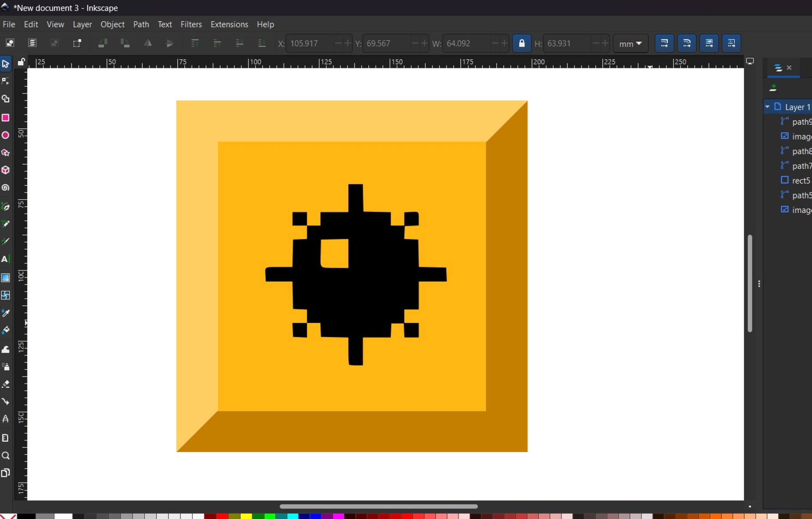Open the mm units dropdown

(631, 44)
